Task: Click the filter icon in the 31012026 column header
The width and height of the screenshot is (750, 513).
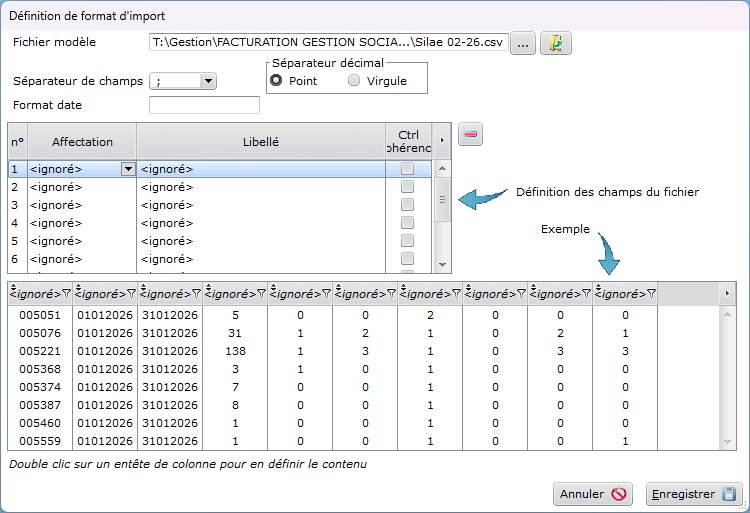Action: (x=197, y=294)
